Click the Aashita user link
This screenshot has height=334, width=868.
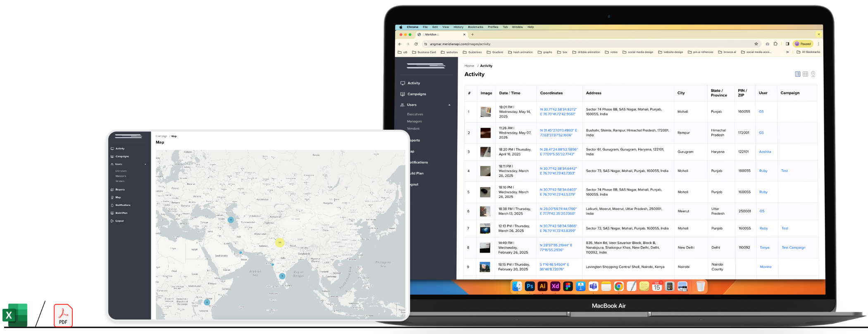(x=765, y=152)
